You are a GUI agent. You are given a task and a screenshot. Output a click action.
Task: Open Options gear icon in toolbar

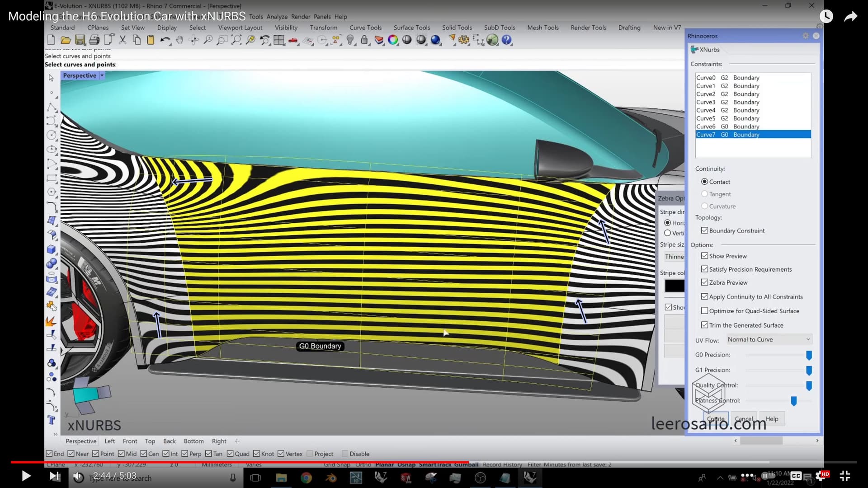tap(464, 40)
